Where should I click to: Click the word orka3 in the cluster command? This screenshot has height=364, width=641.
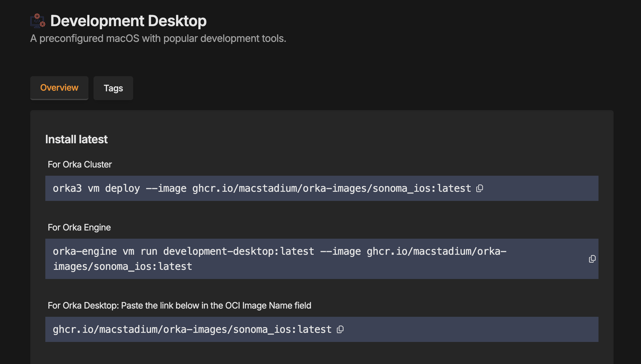(x=67, y=188)
